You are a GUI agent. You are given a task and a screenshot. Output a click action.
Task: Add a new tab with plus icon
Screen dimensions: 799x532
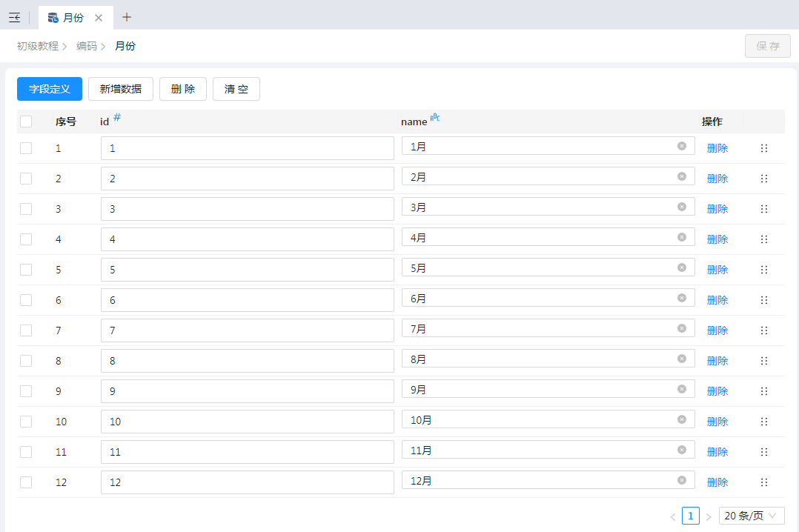coord(127,17)
